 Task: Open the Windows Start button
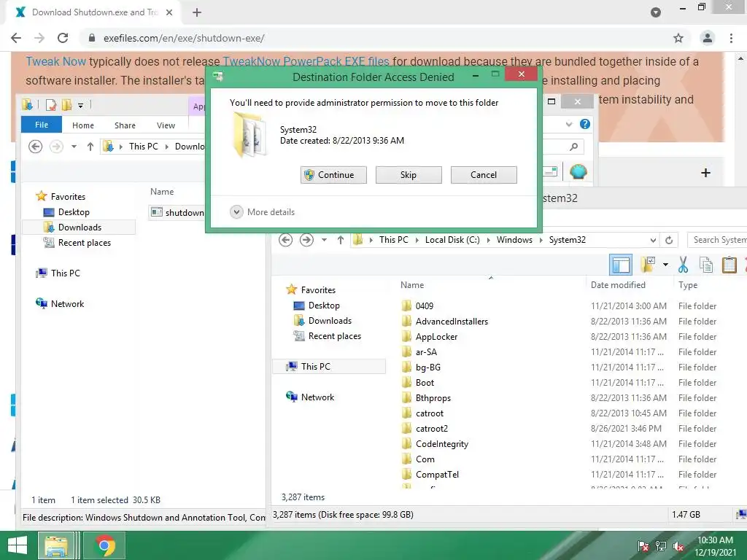tap(18, 545)
